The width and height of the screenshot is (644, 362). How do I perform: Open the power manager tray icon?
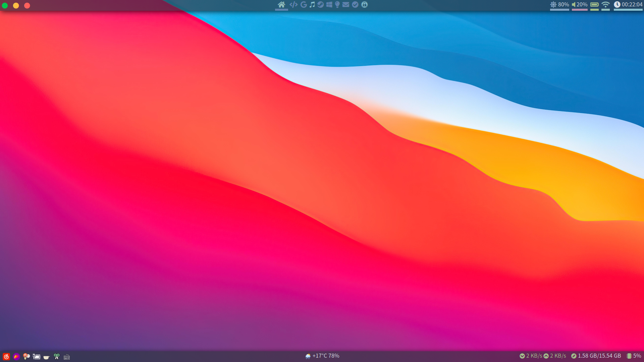[x=36, y=357]
